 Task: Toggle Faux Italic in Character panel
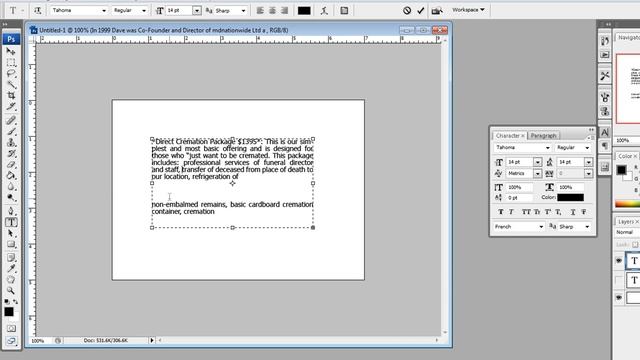511,212
